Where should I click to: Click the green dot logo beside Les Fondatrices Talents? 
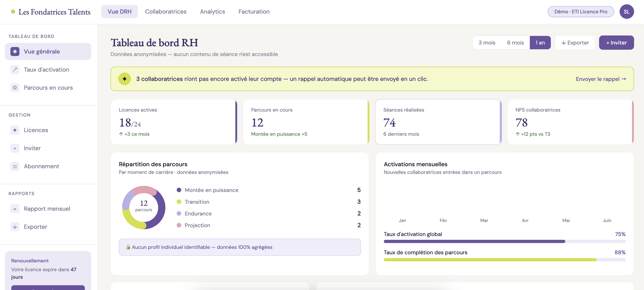tap(13, 12)
